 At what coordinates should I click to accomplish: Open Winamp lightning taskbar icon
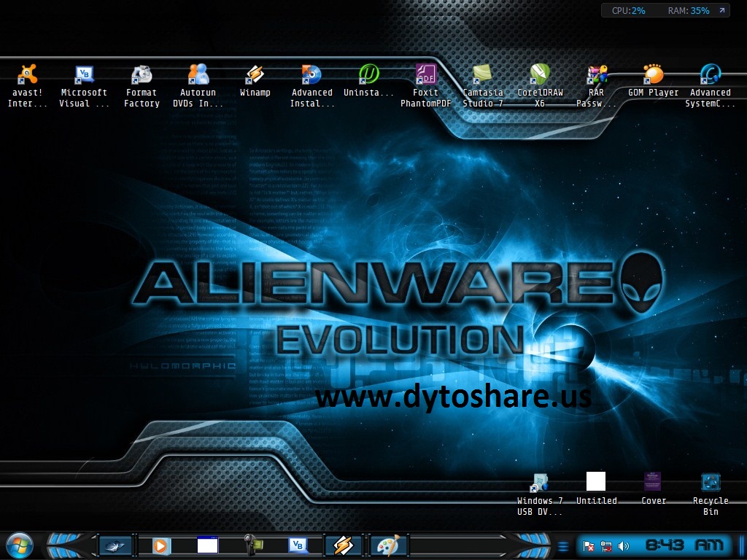[x=343, y=545]
